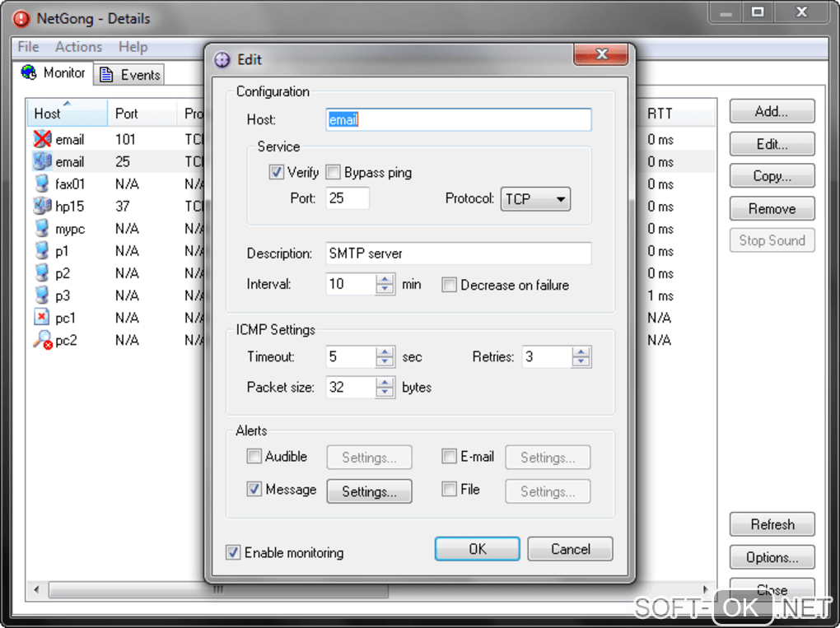Open the Actions menu

78,47
